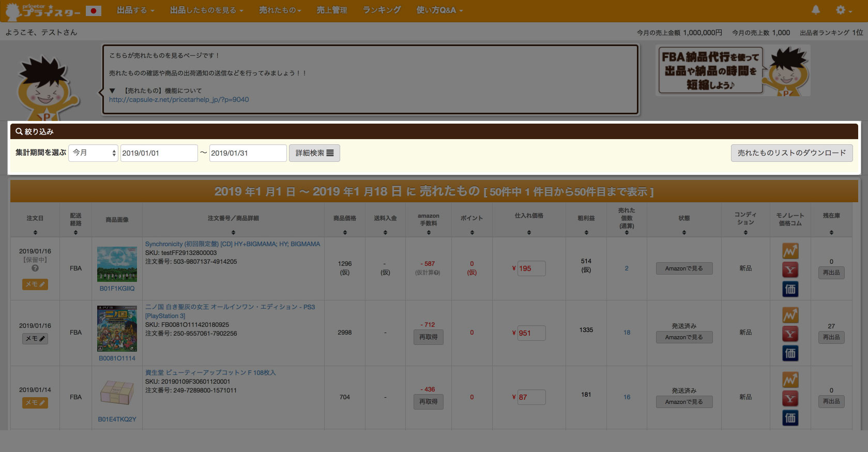Sort by 配送経路 column

click(75, 232)
